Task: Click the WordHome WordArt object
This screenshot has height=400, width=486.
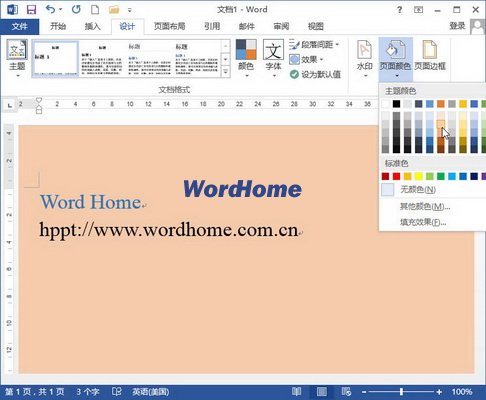Action: tap(242, 189)
